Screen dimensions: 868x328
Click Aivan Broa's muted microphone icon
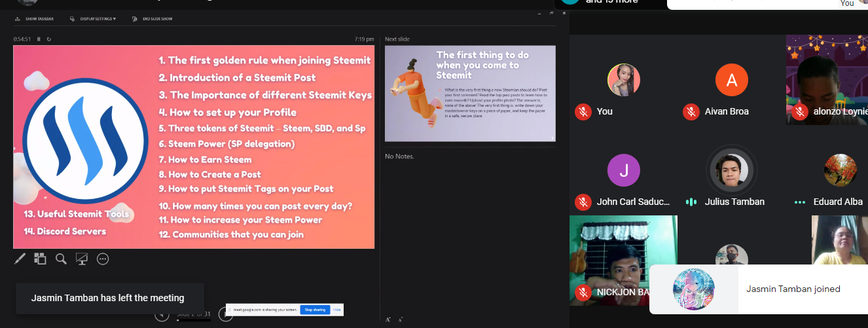691,111
